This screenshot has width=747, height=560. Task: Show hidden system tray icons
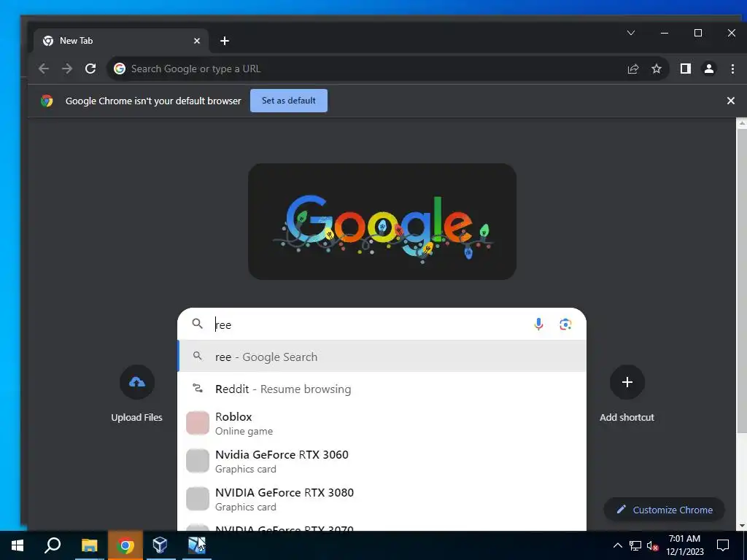click(617, 545)
